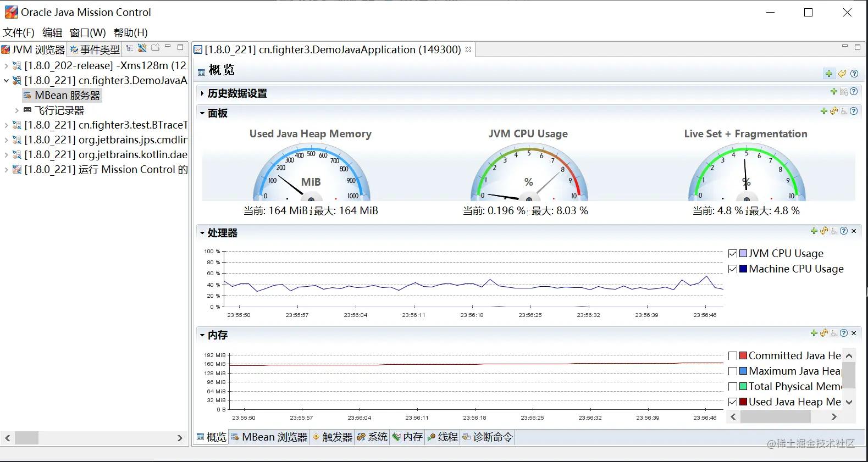Add attribute with plus icon in 处理器 section
Screen dimensions: 868x462
pyautogui.click(x=814, y=231)
